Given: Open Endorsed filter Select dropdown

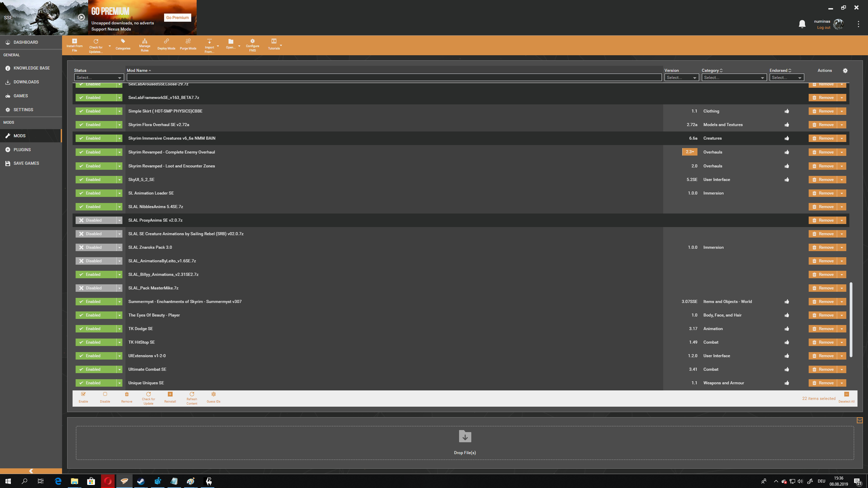Looking at the screenshot, I should pyautogui.click(x=787, y=78).
